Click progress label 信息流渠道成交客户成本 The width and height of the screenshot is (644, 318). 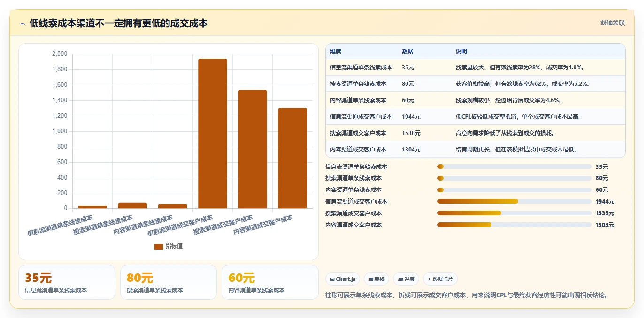tap(356, 202)
